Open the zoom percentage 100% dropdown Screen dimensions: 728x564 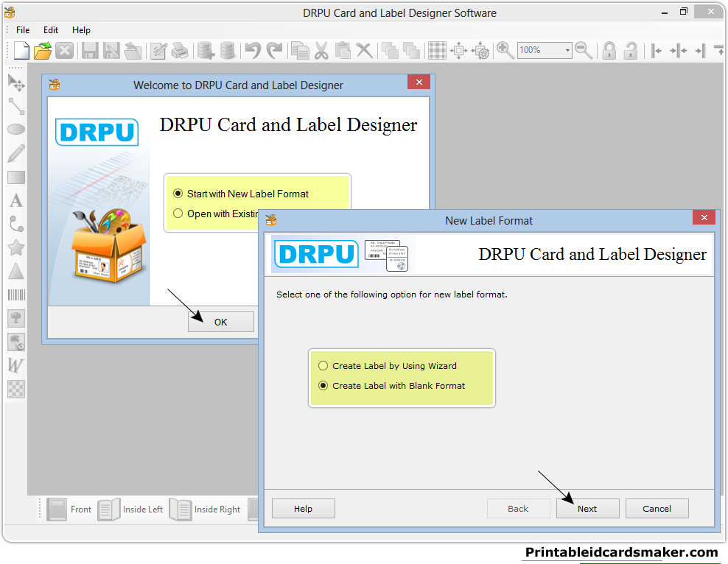567,50
